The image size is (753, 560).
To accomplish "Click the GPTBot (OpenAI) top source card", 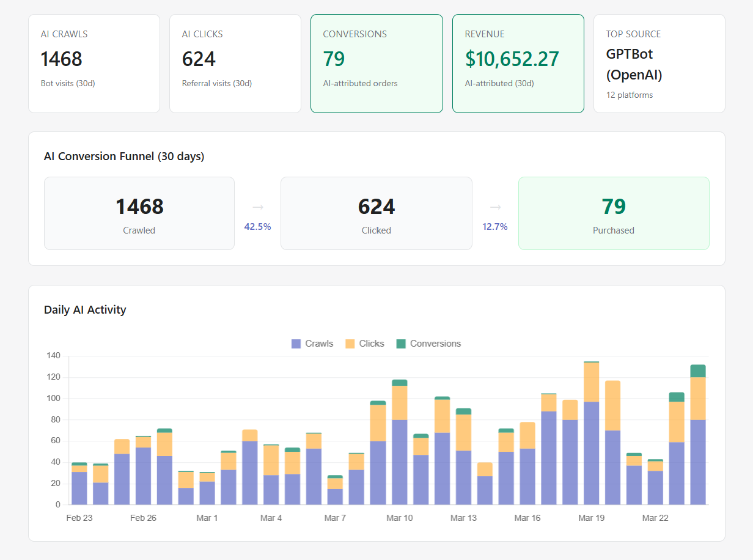I will coord(659,63).
